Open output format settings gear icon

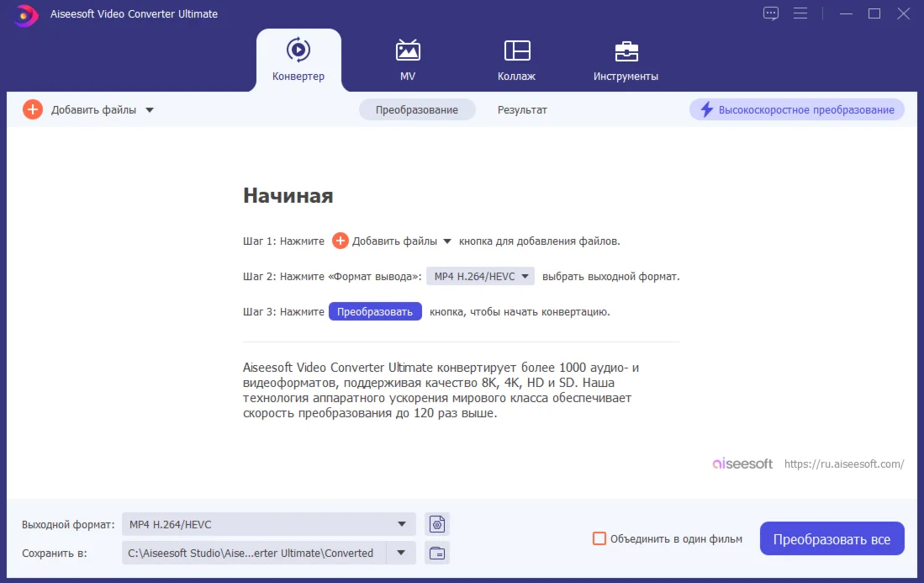(437, 525)
